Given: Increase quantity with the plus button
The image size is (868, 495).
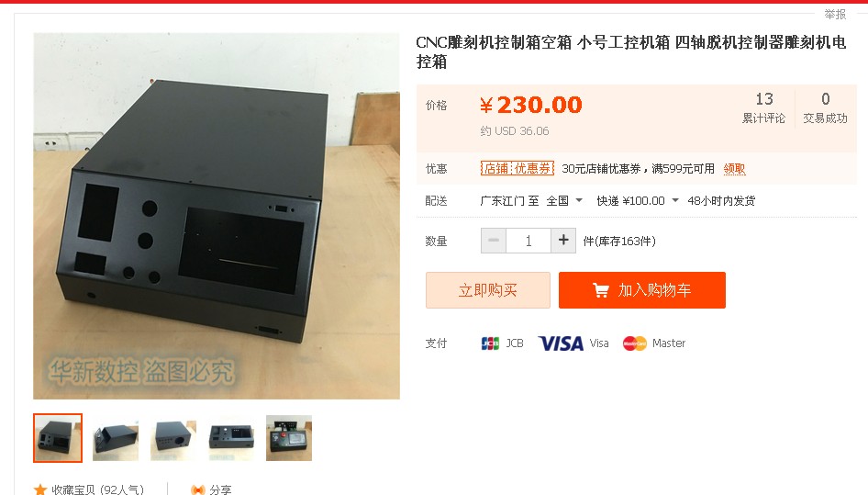Looking at the screenshot, I should [563, 241].
